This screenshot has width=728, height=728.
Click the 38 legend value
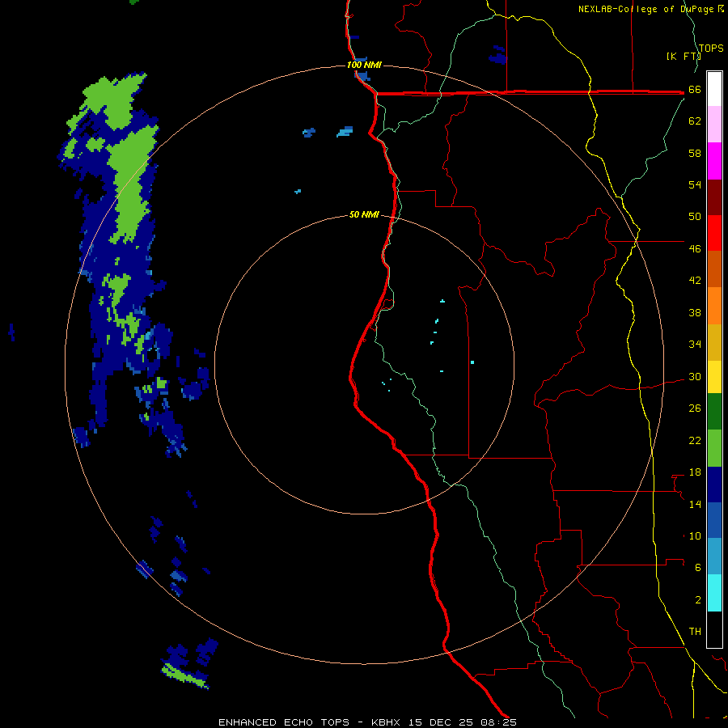pos(695,313)
